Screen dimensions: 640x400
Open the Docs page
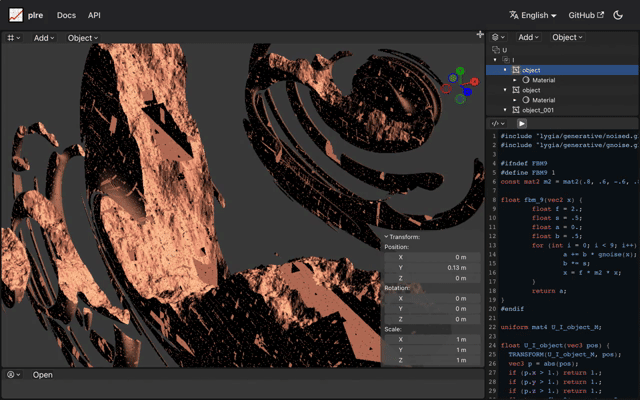point(66,15)
